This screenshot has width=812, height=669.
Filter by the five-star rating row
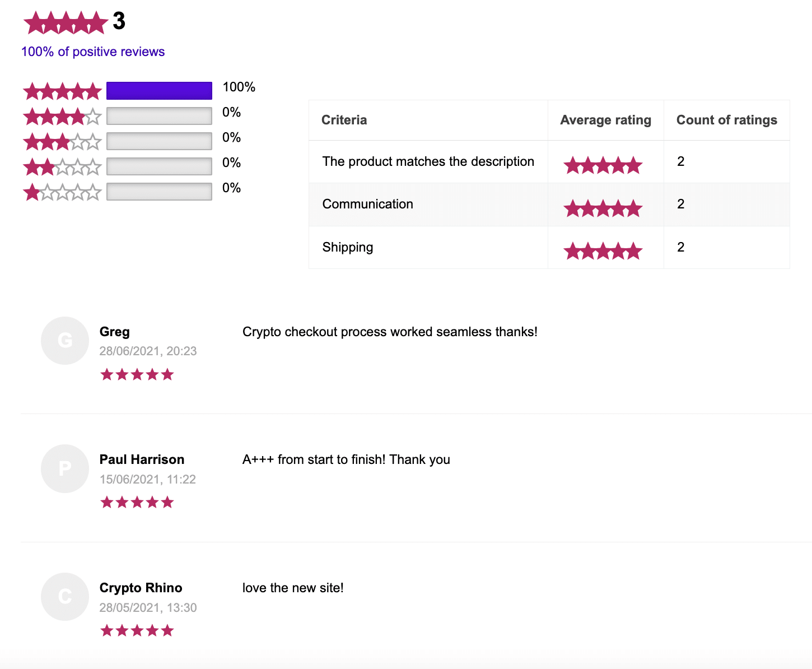point(139,90)
